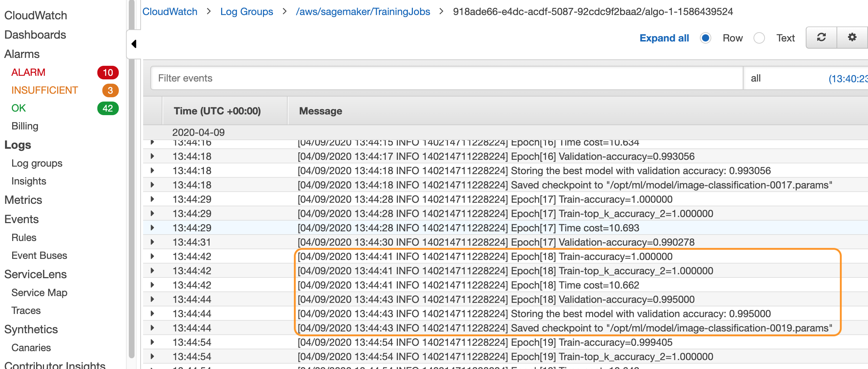
Task: Click the refresh log events icon
Action: tap(821, 38)
